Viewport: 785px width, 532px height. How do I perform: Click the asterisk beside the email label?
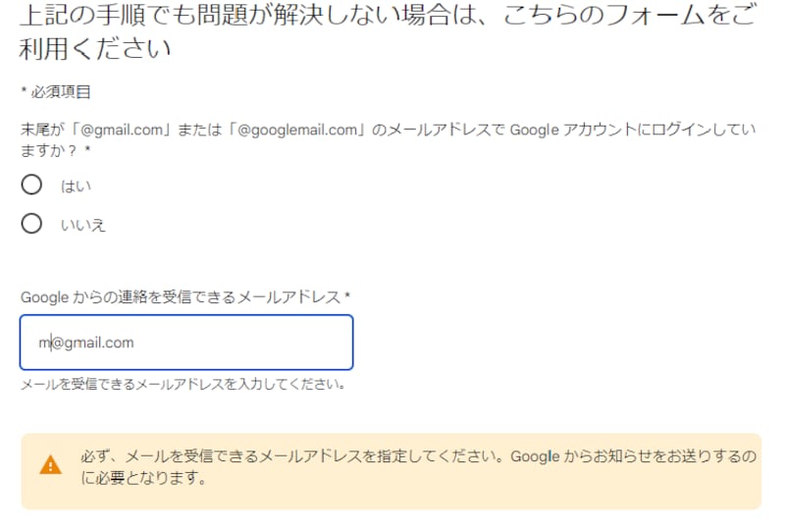(348, 296)
